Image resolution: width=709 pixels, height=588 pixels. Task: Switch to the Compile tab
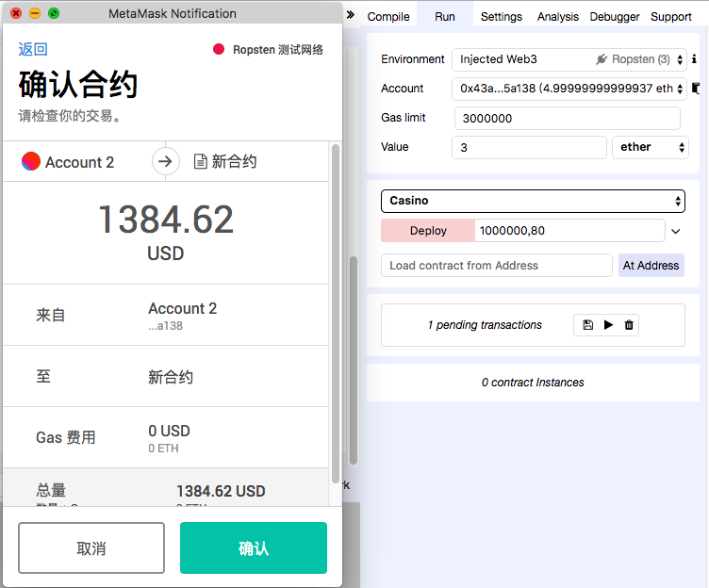(388, 17)
